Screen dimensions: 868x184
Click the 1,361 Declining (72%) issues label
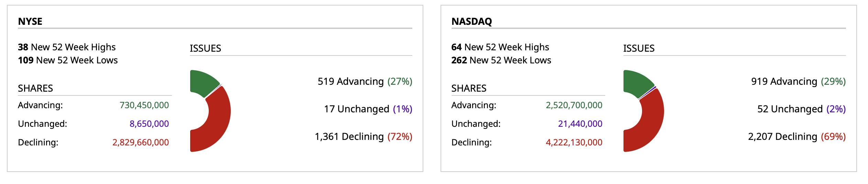363,136
